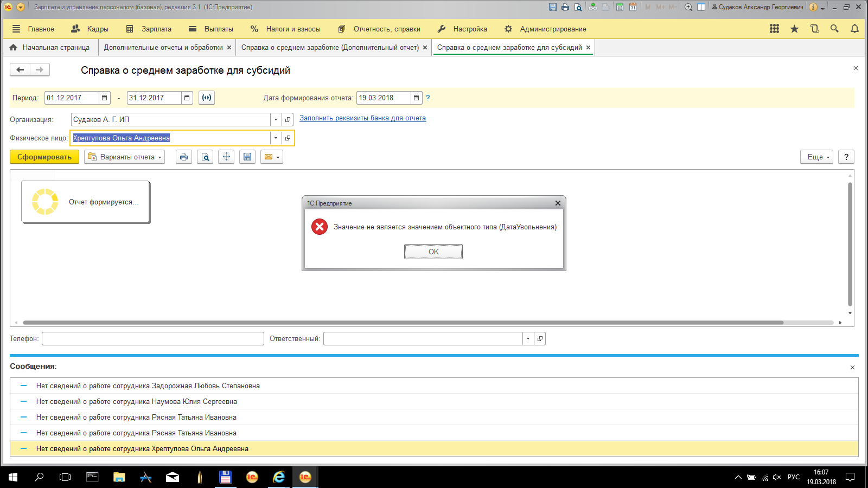Open the Варианты отчета dropdown
The height and width of the screenshot is (488, 868).
pos(125,157)
